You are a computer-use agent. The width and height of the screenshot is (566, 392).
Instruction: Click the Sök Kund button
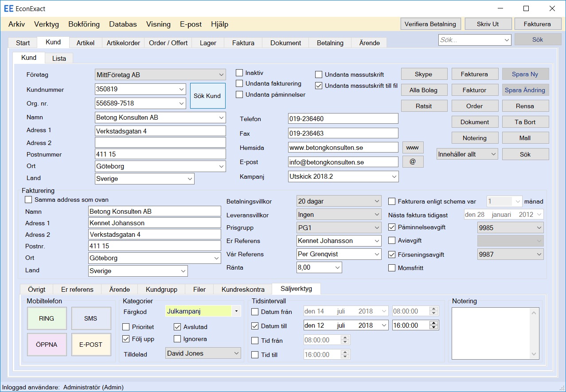coord(207,96)
